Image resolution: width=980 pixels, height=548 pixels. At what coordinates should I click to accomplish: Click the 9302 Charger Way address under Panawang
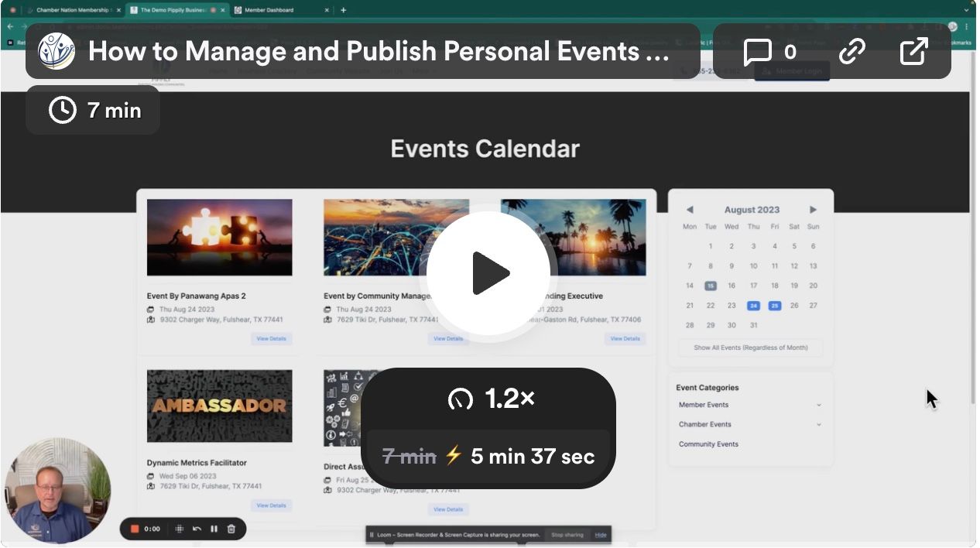pos(221,319)
